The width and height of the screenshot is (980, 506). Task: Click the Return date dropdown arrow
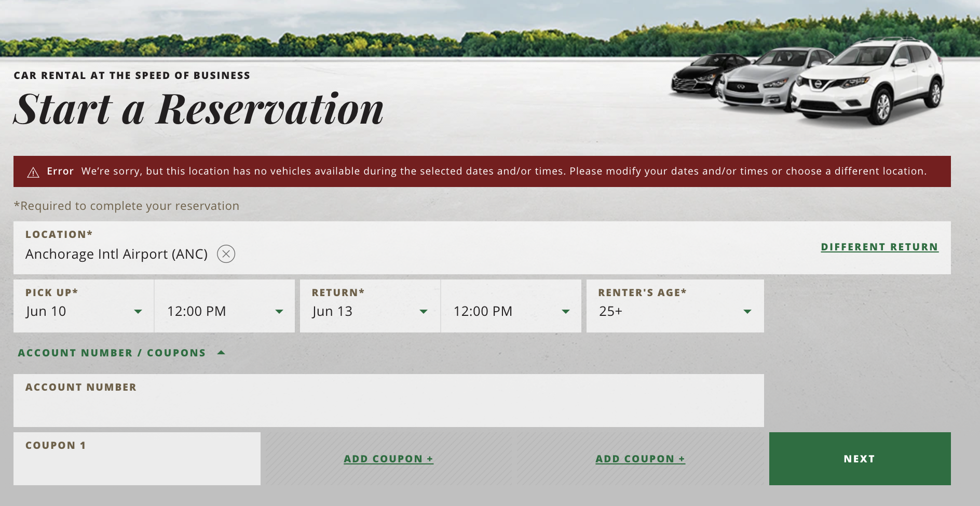423,312
